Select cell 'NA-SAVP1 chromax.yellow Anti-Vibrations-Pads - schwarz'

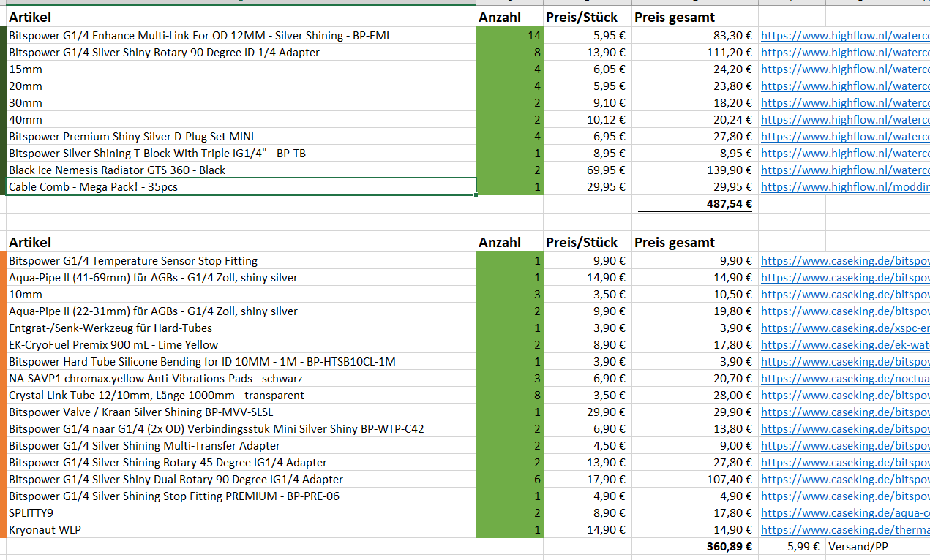(241, 378)
